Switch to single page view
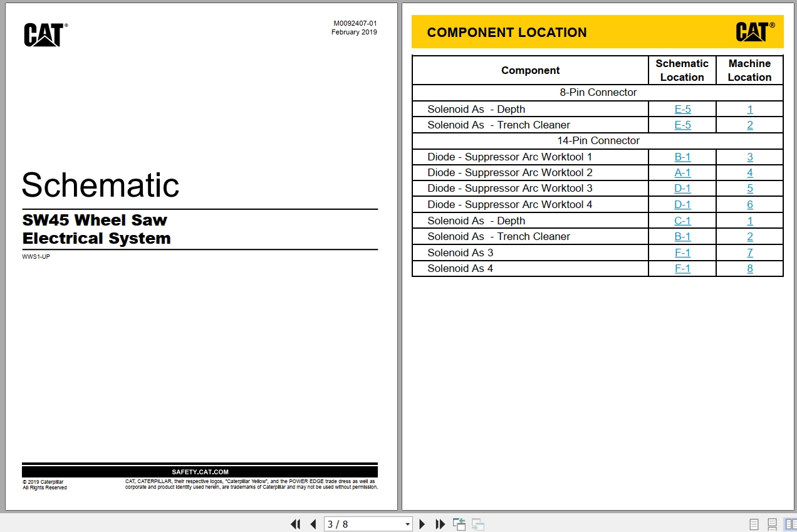The height and width of the screenshot is (532, 797). [754, 524]
